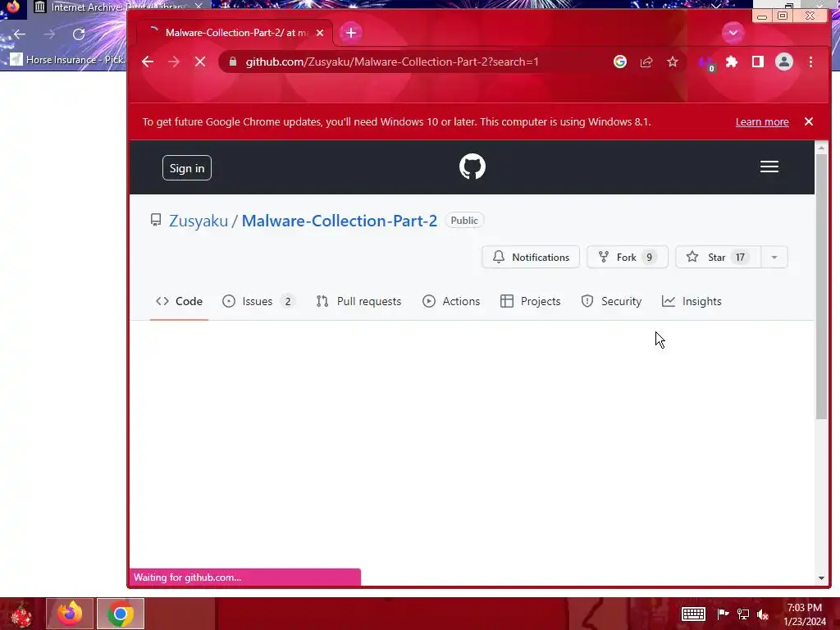Click Chrome's back navigation arrow
This screenshot has width=840, height=630.
148,62
